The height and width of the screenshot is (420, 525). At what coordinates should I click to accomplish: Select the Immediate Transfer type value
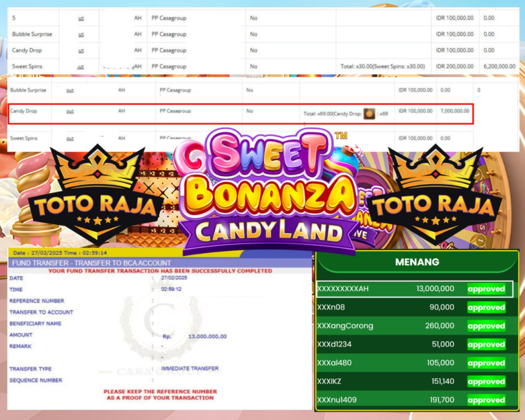pos(190,368)
